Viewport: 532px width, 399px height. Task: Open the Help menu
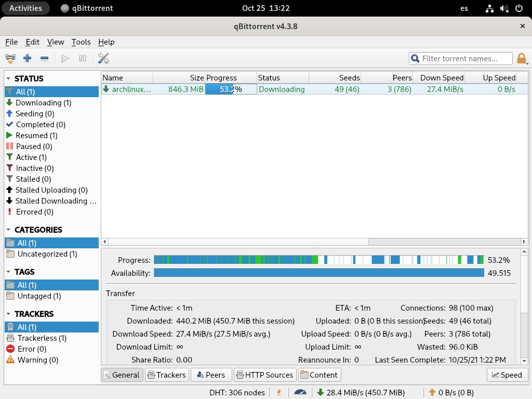(106, 42)
